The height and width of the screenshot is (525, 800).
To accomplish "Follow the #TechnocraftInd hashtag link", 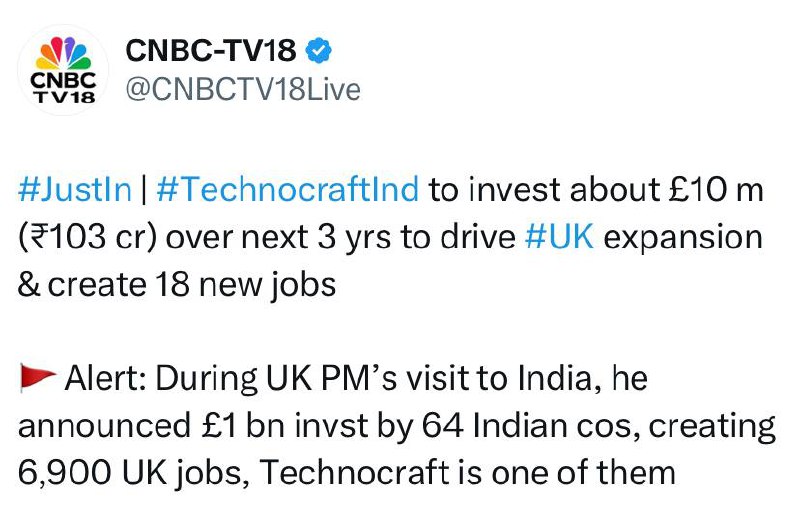I will [x=288, y=190].
